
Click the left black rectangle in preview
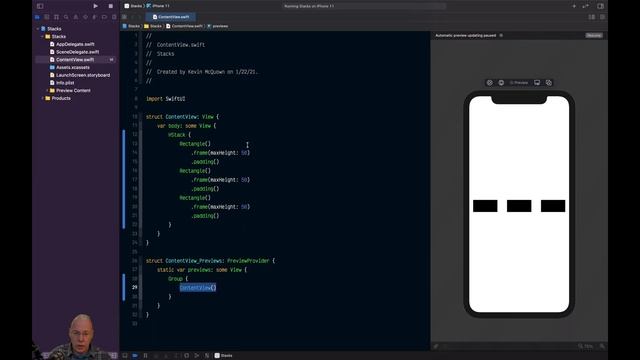coord(485,206)
